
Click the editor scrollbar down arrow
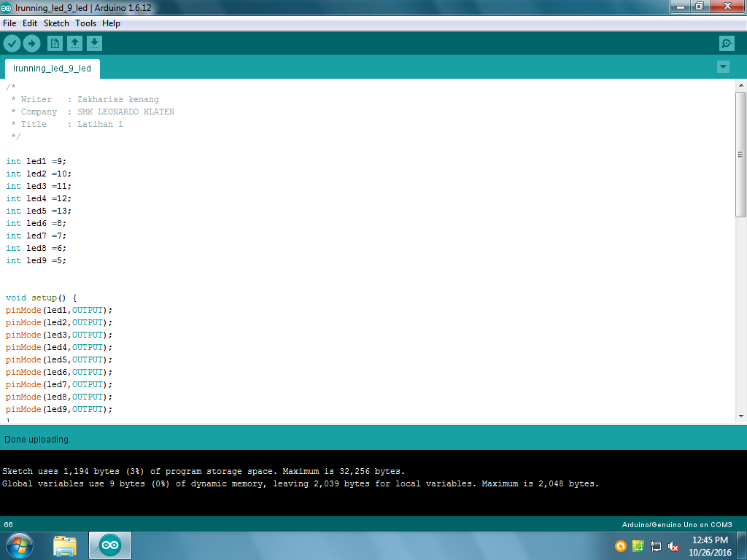(x=741, y=416)
